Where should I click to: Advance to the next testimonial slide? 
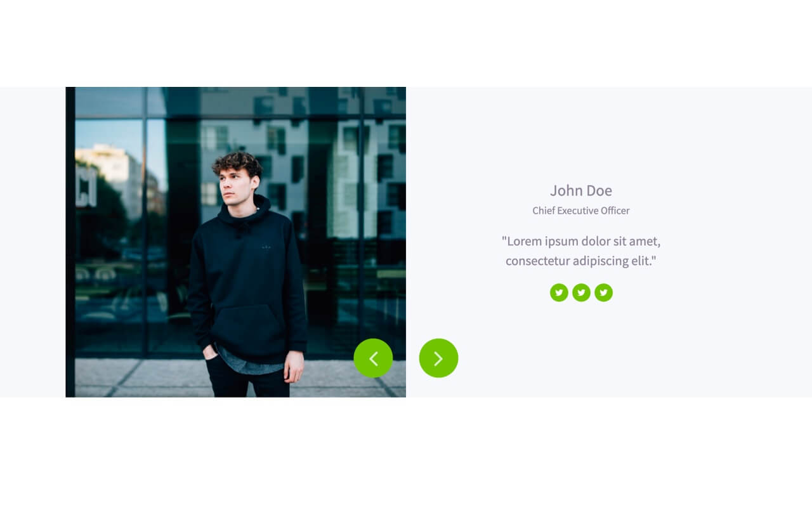pos(438,358)
